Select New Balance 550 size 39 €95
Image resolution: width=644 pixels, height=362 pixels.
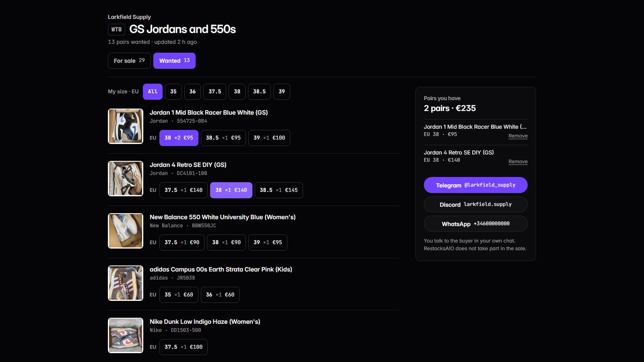pyautogui.click(x=268, y=243)
